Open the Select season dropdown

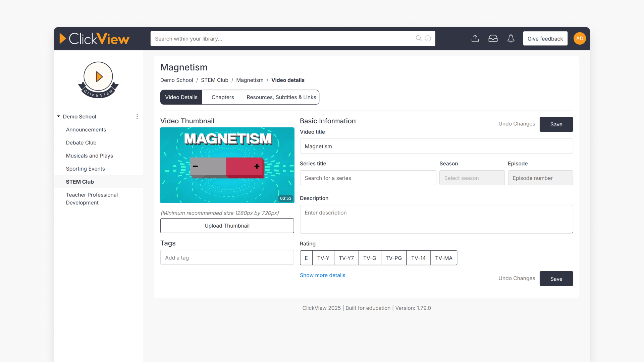click(x=472, y=178)
